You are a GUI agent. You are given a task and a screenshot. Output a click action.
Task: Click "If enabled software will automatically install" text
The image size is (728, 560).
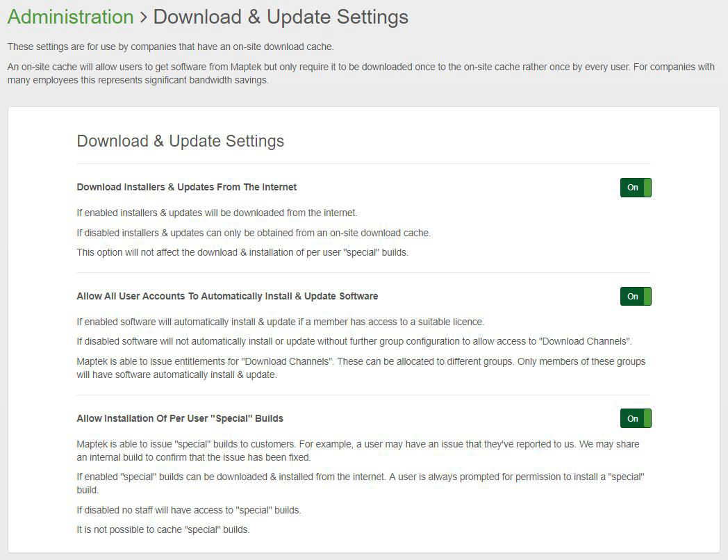point(280,322)
